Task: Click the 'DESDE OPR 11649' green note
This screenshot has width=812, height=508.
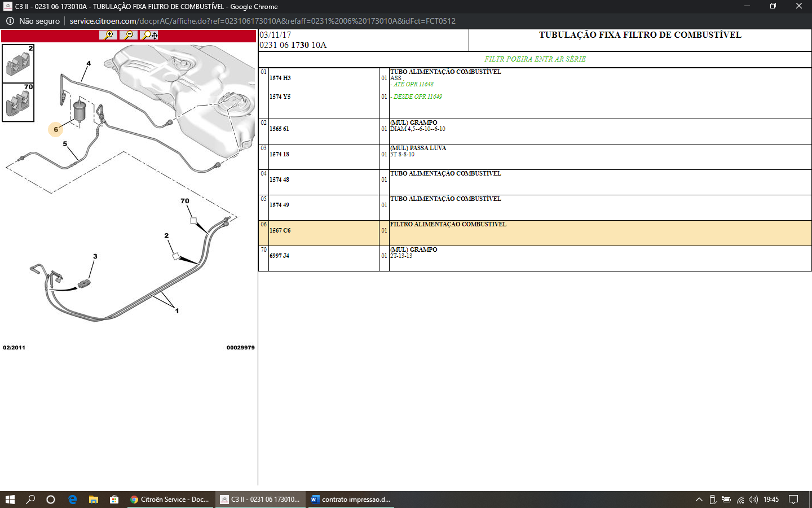Action: coord(417,97)
